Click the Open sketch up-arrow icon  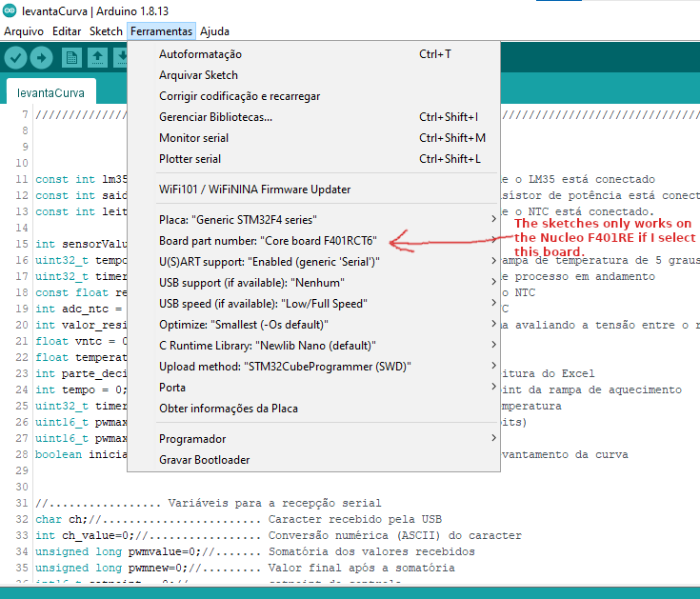click(97, 57)
